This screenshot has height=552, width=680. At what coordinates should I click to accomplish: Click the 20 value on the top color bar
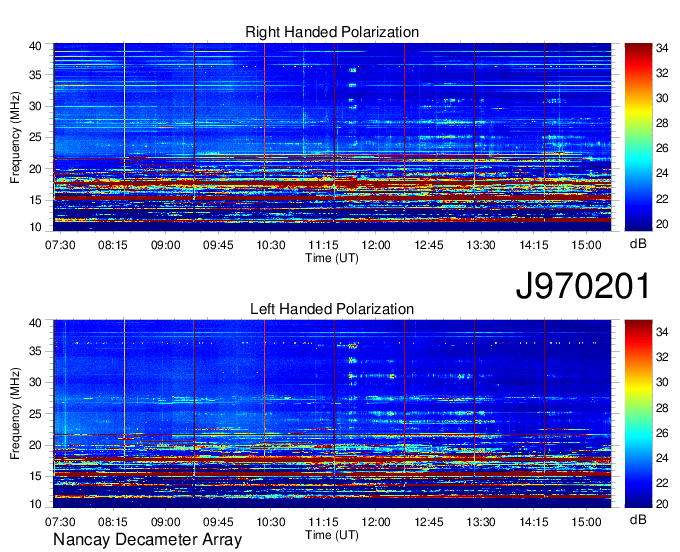tap(662, 224)
